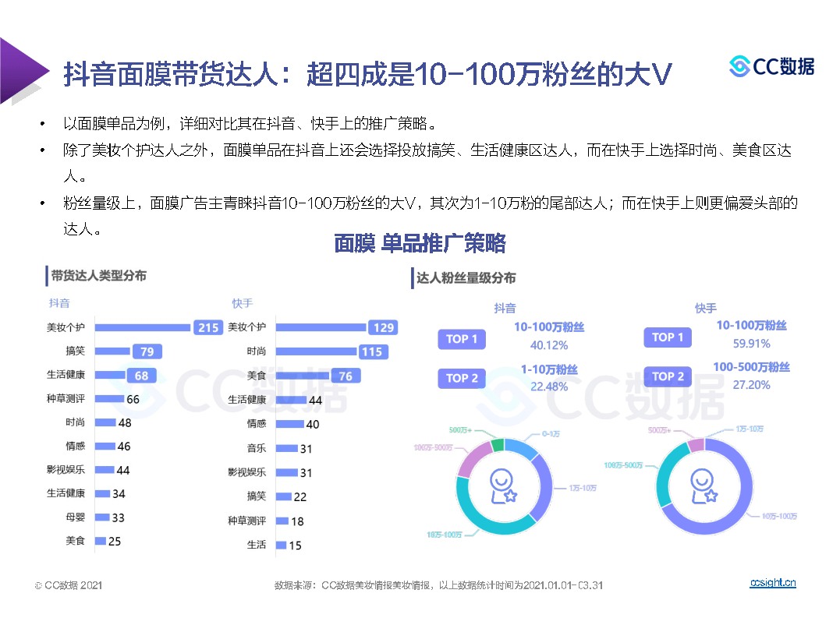
Task: Click the 100-500万粉丝 label
Action: coord(752,367)
